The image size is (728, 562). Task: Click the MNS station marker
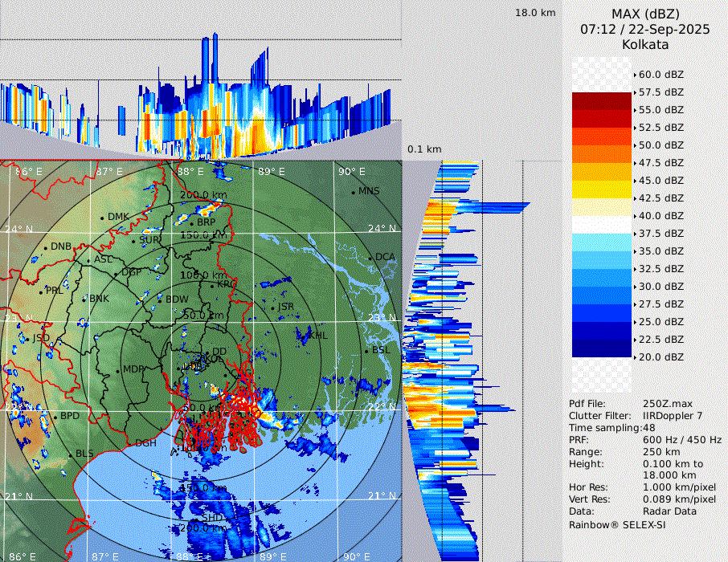[x=353, y=192]
